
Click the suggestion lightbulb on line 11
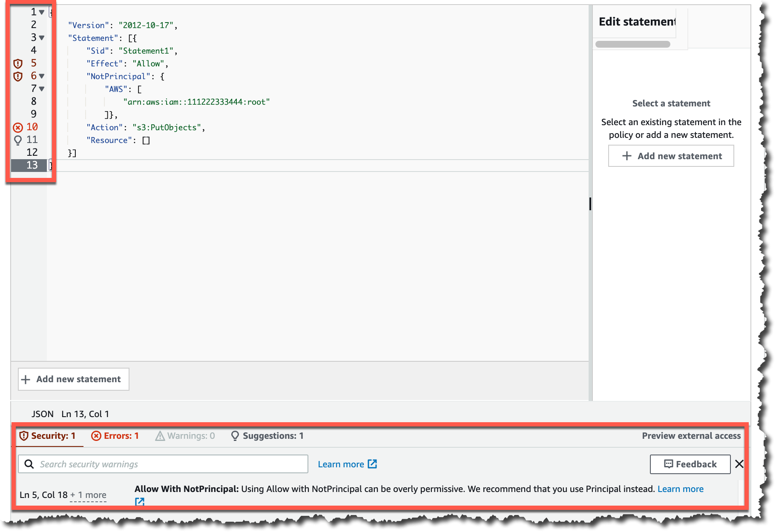[17, 140]
